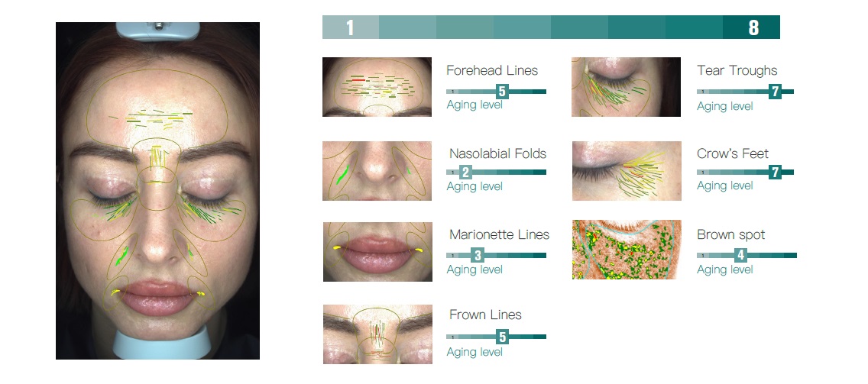Click level 5 marker on Frown Lines slider
Image resolution: width=868 pixels, height=384 pixels.
(502, 337)
